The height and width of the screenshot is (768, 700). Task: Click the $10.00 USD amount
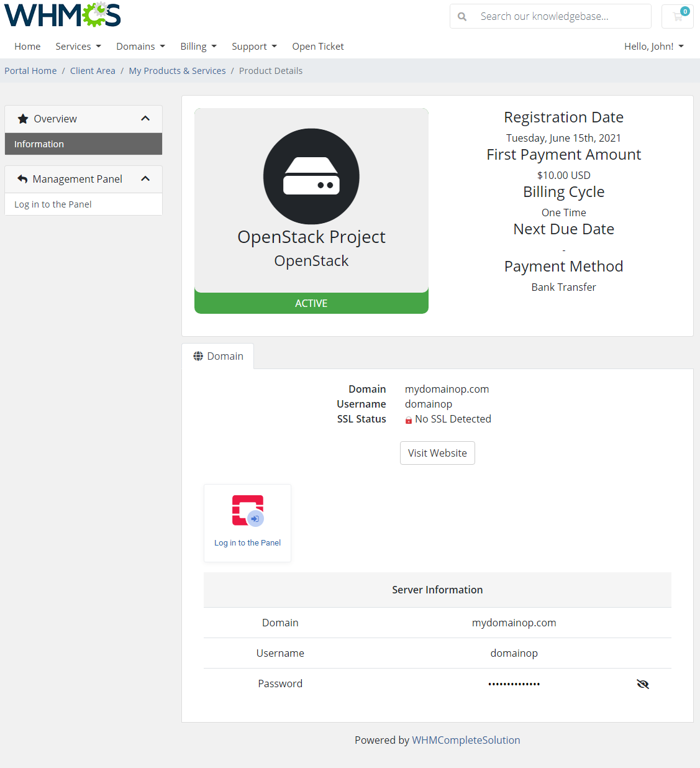pyautogui.click(x=563, y=175)
